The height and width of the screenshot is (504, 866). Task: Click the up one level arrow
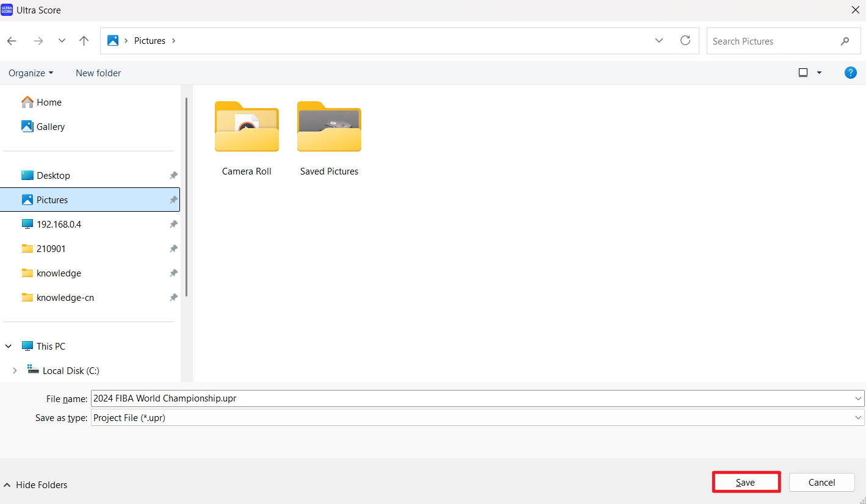(84, 40)
